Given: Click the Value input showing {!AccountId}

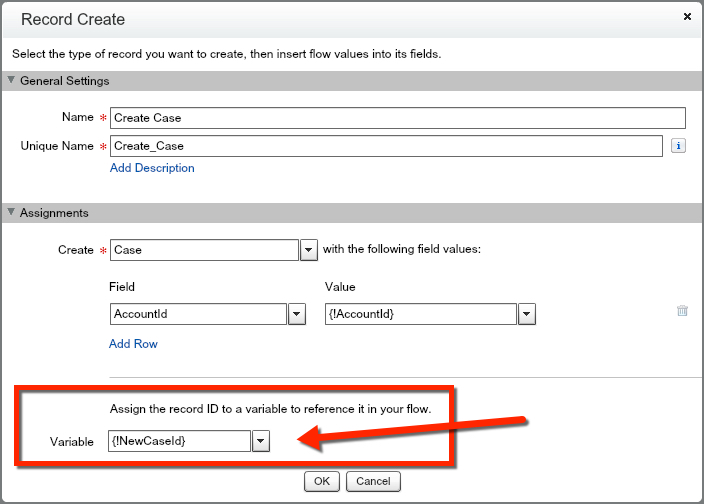Looking at the screenshot, I should 420,314.
